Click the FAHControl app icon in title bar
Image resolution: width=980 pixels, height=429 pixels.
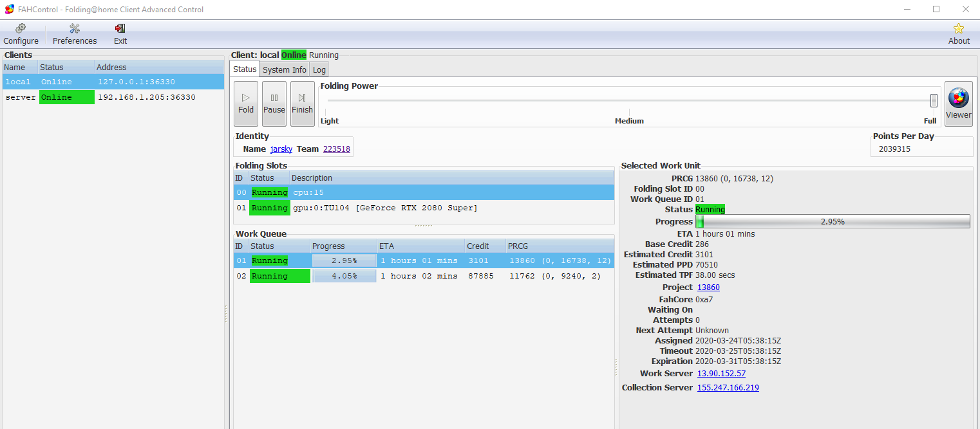9,10
